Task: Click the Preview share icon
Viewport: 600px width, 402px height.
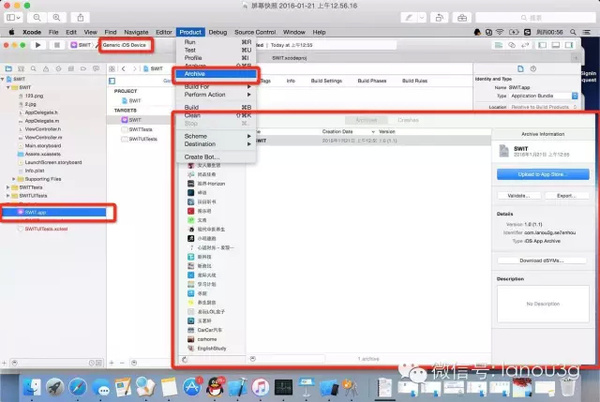Action: coord(80,18)
